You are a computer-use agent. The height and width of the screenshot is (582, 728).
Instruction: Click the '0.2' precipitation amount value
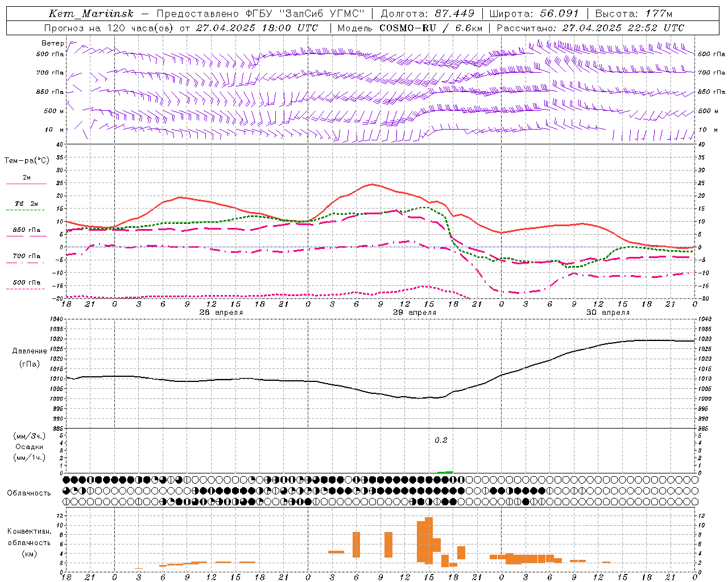[441, 440]
